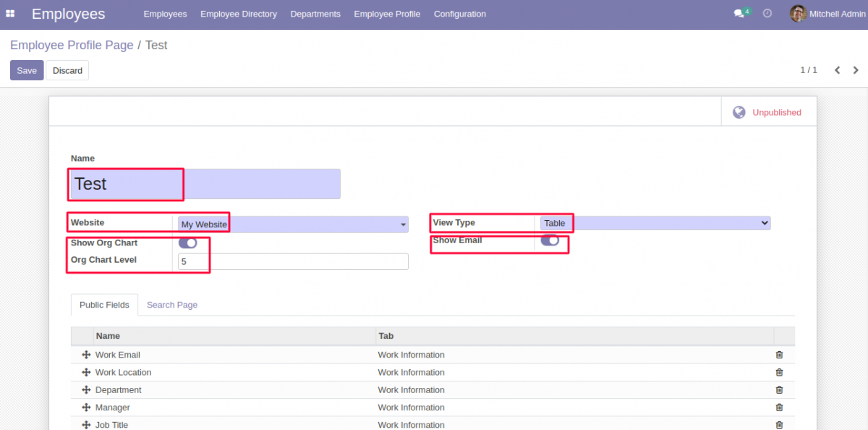Click the activities clock icon
Viewport: 868px width, 430px height.
pyautogui.click(x=767, y=13)
